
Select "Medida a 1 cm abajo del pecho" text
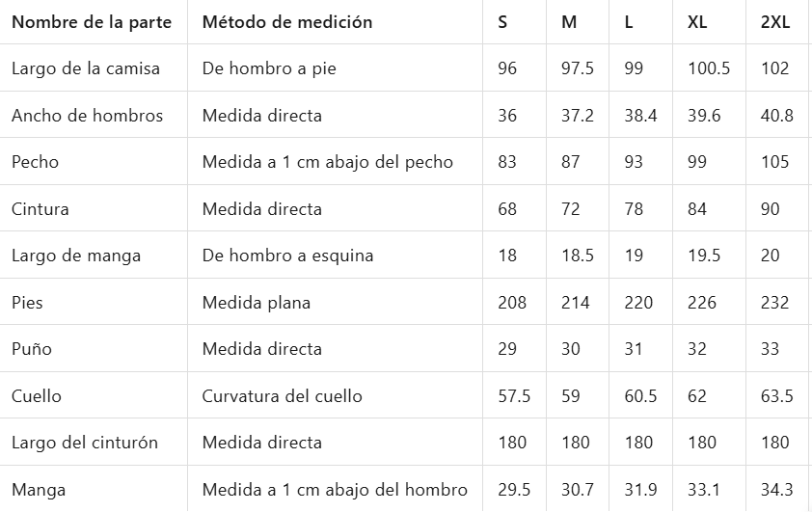(327, 162)
